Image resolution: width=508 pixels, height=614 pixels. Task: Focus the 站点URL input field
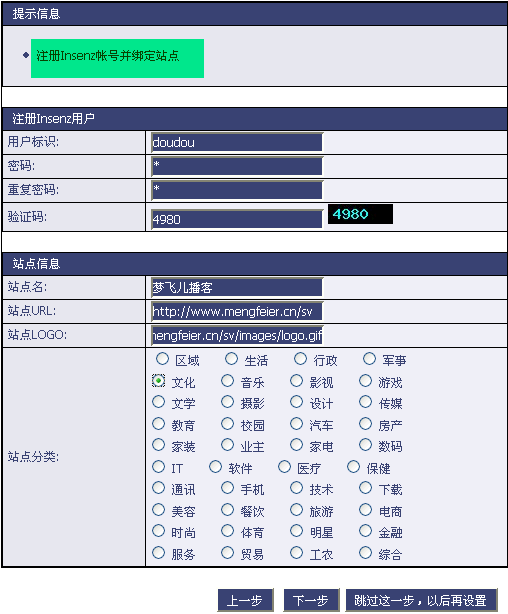237,311
